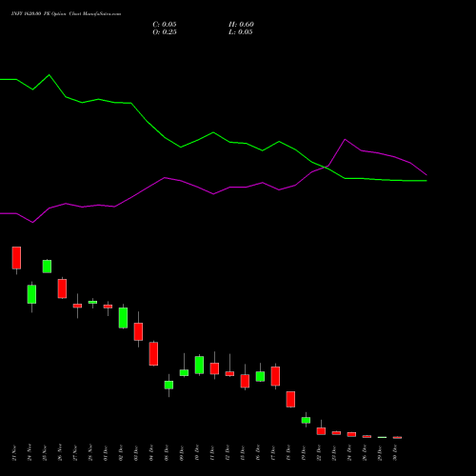Select the 30 Dec date label

pyautogui.click(x=395, y=453)
